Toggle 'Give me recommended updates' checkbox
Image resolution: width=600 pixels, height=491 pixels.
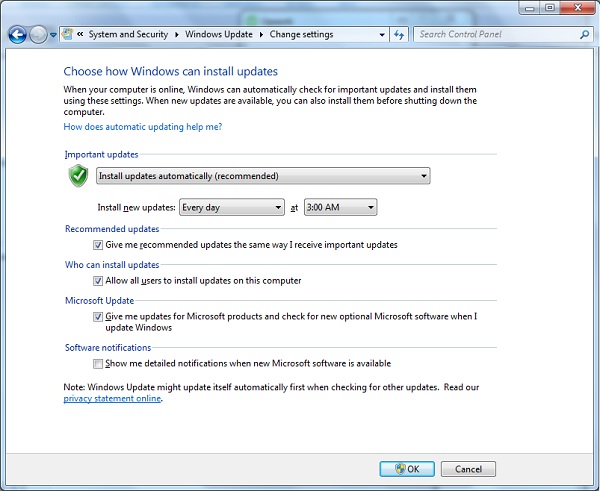pyautogui.click(x=98, y=245)
